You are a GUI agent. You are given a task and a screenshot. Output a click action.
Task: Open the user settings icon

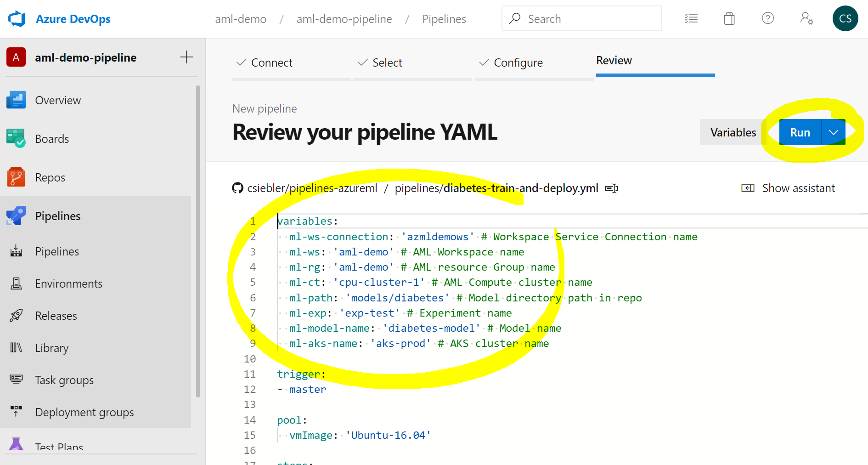point(806,18)
